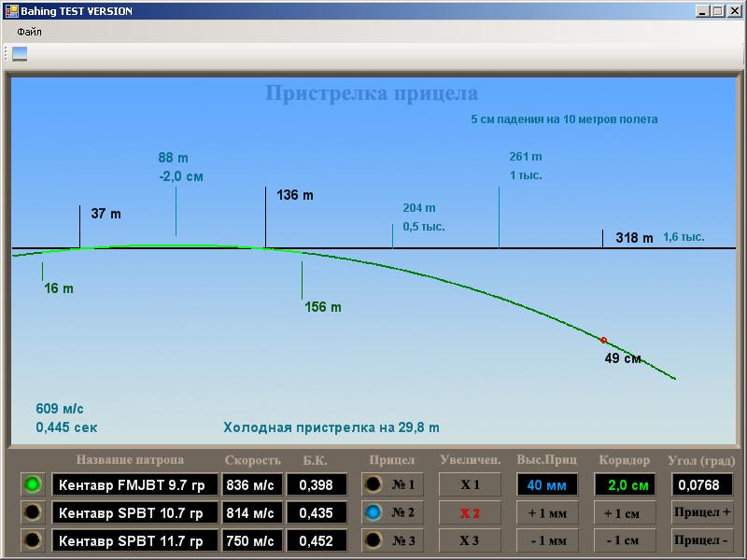This screenshot has height=560, width=747.
Task: Set magnification to X 2
Action: click(470, 512)
